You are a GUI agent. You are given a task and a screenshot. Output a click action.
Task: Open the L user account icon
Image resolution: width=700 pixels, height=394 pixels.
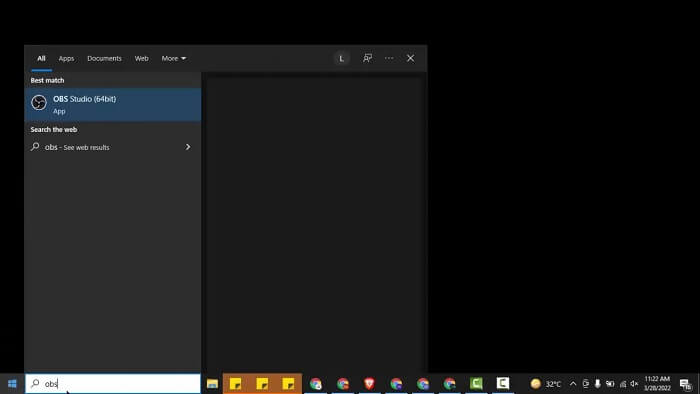point(342,58)
